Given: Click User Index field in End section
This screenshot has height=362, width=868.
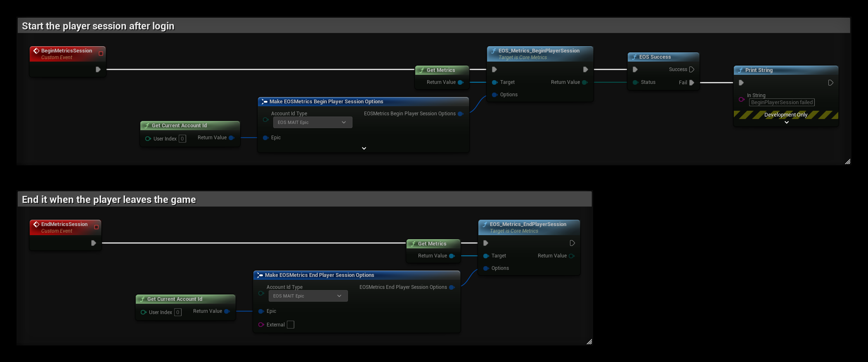Looking at the screenshot, I should (x=177, y=312).
